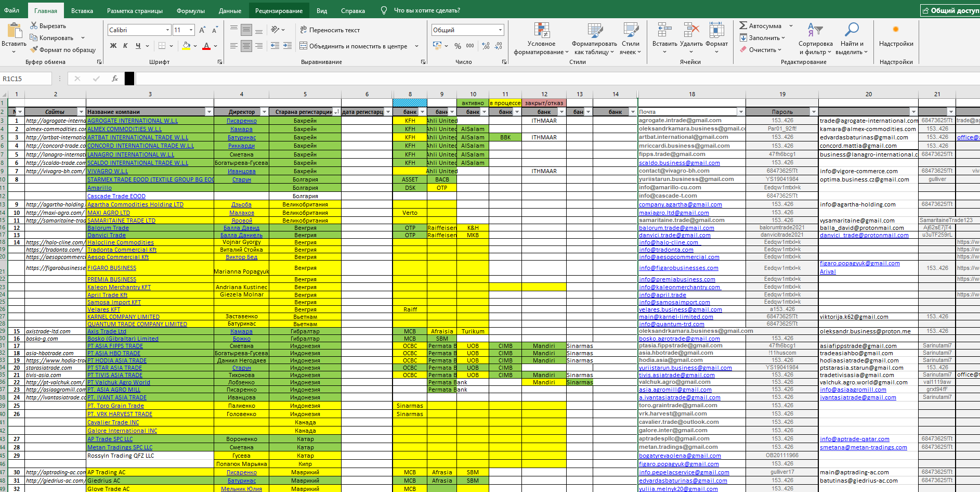
Task: Decrease decimal places icon
Action: 498,46
